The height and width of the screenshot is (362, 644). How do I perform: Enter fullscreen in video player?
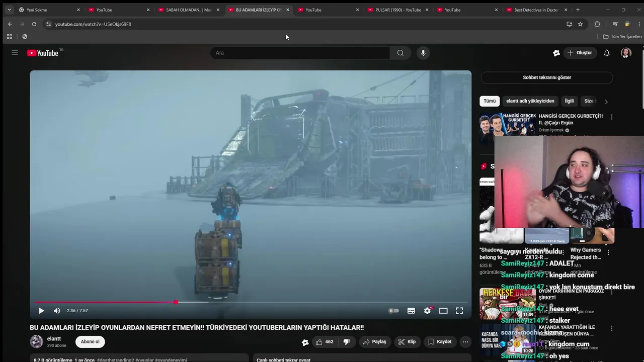pos(459,311)
